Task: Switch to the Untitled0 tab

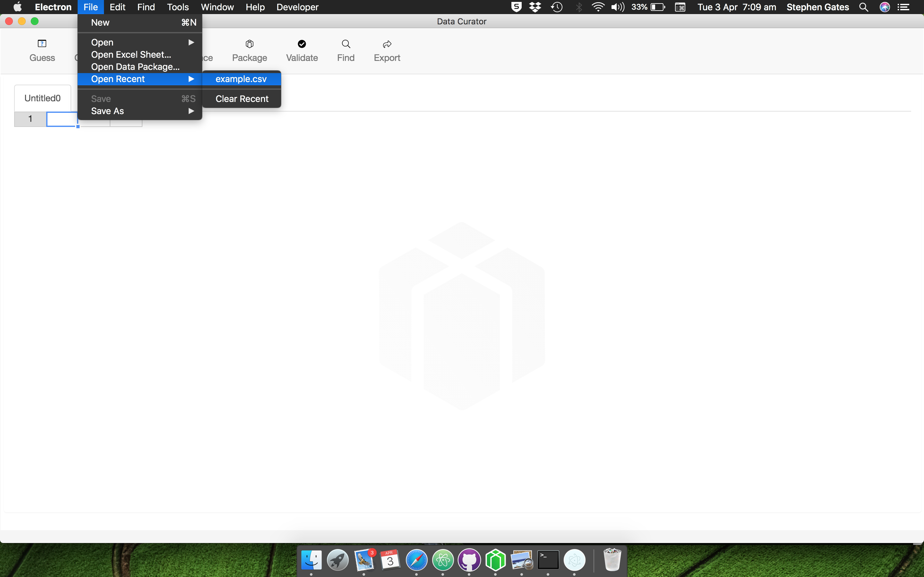Action: [42, 98]
